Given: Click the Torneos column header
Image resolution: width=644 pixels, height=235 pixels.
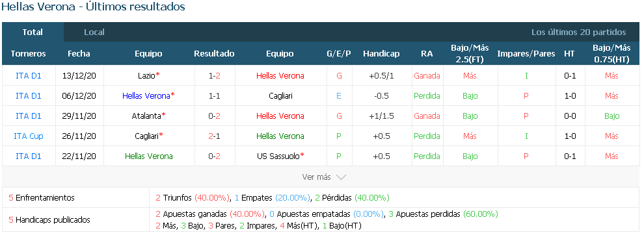Looking at the screenshot, I should [29, 54].
